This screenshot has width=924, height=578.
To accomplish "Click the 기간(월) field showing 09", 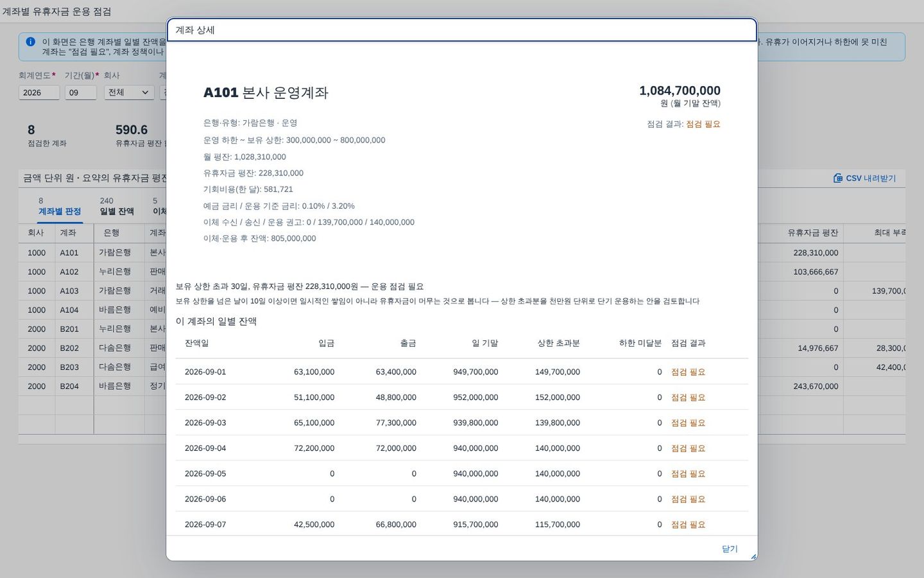I will tap(81, 92).
